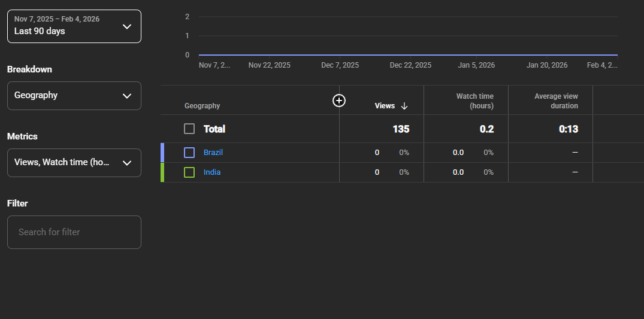
Task: Tick the Total row checkbox
Action: point(189,129)
